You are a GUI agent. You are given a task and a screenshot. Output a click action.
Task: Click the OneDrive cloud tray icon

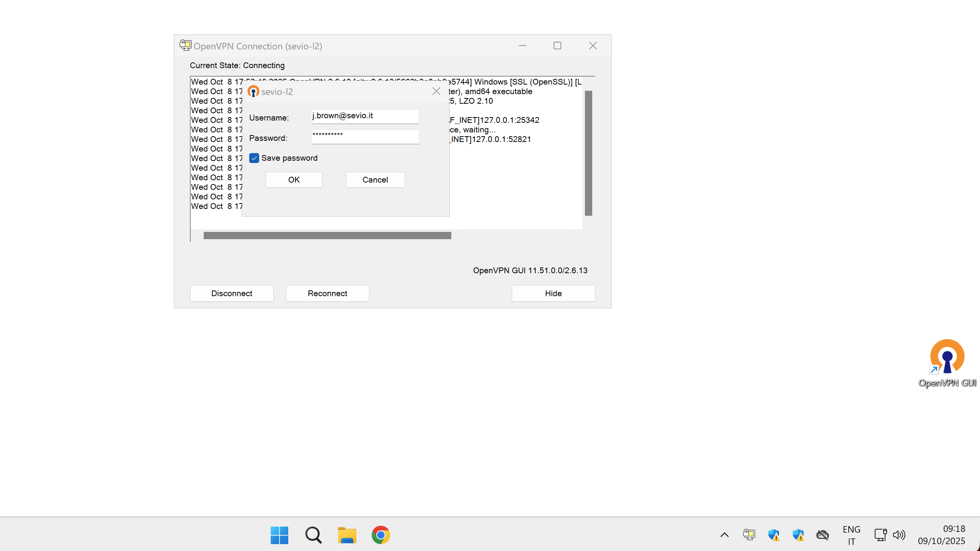(x=822, y=535)
